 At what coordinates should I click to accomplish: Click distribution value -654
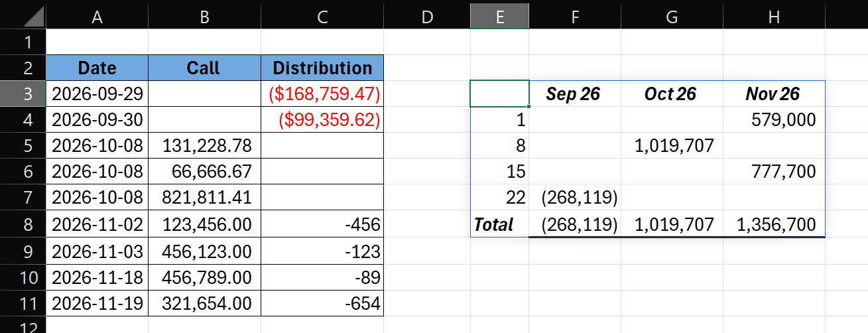click(x=322, y=303)
